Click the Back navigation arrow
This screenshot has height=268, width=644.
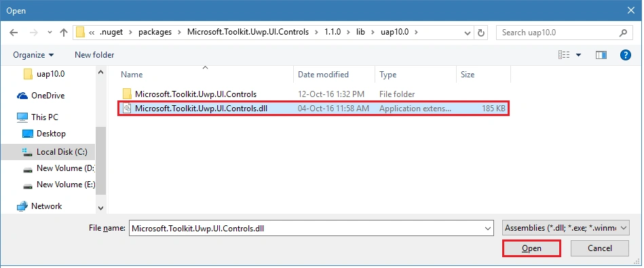14,33
